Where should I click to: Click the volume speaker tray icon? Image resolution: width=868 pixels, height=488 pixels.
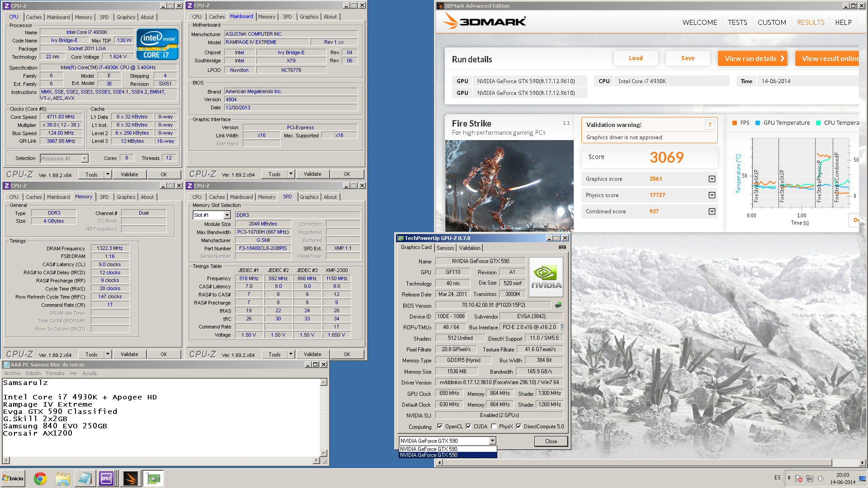coord(821,479)
